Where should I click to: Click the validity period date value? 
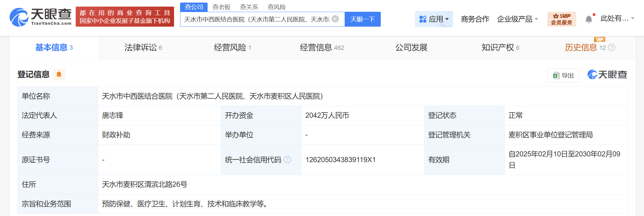(564, 160)
